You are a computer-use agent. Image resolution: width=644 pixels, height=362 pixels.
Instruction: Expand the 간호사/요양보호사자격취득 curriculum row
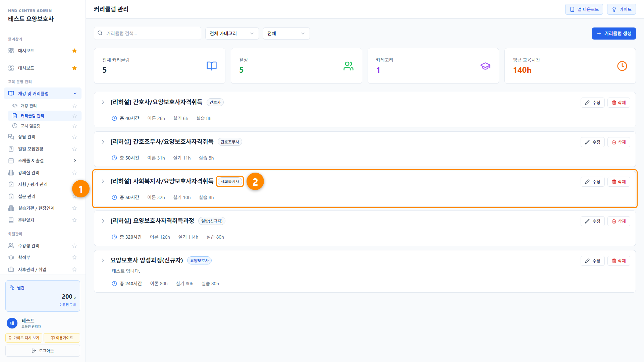103,102
